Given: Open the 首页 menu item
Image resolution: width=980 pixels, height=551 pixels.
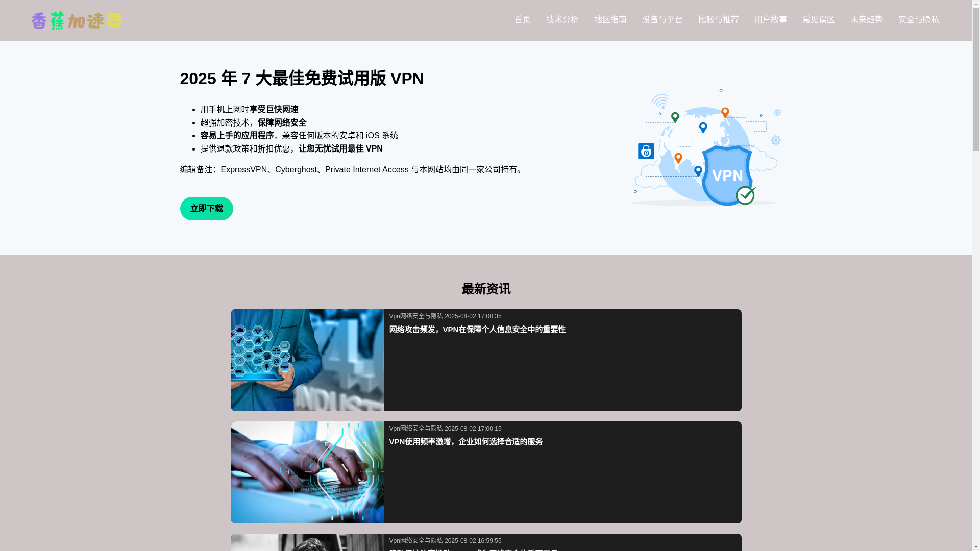Looking at the screenshot, I should pos(522,20).
